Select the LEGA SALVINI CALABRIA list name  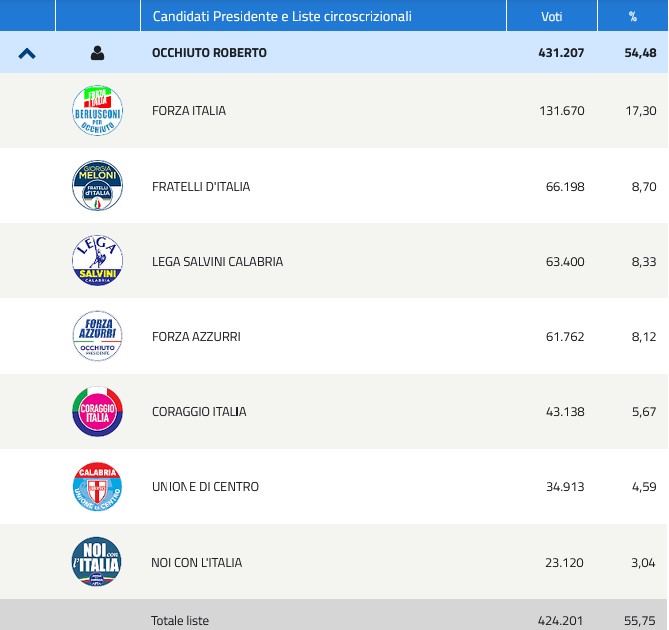coord(217,262)
